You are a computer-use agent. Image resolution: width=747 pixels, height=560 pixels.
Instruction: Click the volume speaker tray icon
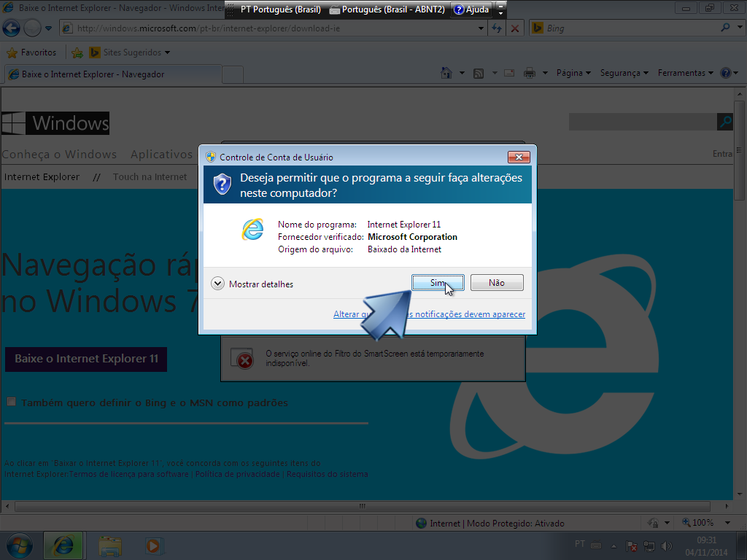coord(667,546)
